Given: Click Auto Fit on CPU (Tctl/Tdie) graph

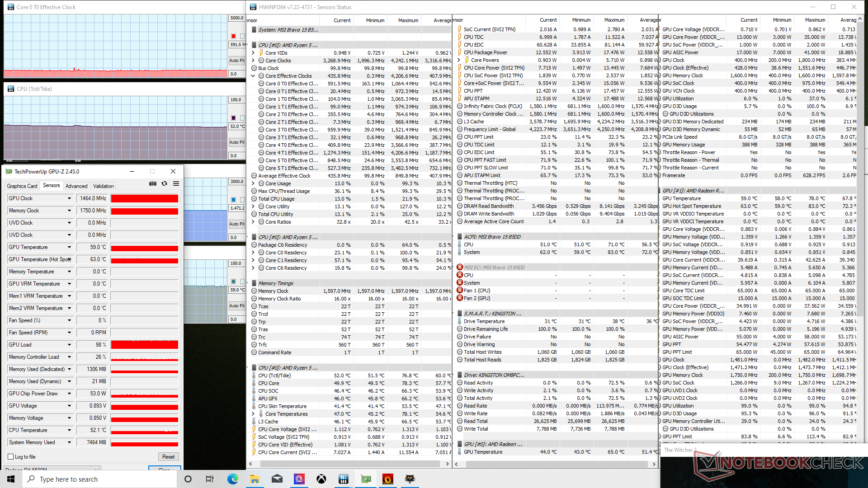Looking at the screenshot, I should (237, 142).
